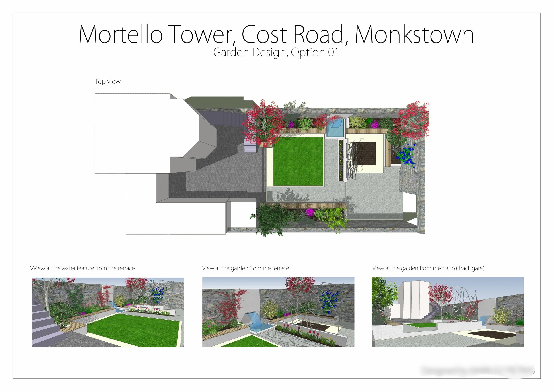This screenshot has width=554, height=392.
Task: Click the 'Garden Design, Option 01' subtitle
Action: pyautogui.click(x=276, y=52)
